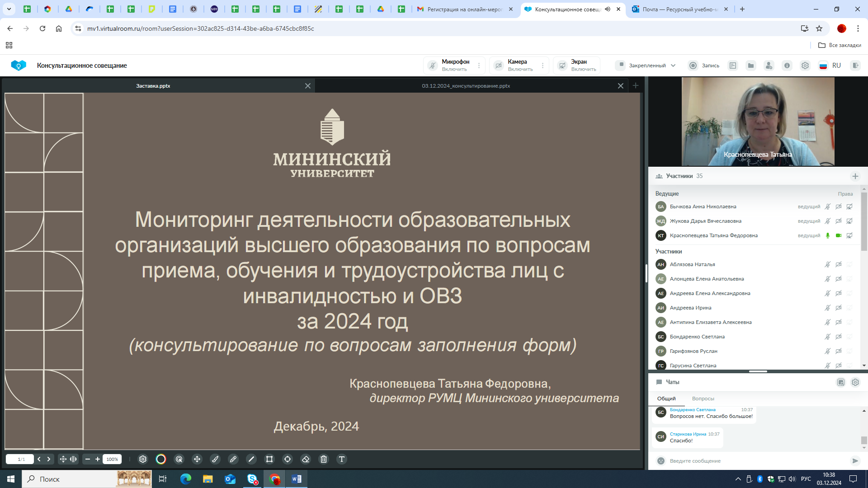Click the trash delete-annotations icon
This screenshot has width=868, height=488.
(x=324, y=459)
